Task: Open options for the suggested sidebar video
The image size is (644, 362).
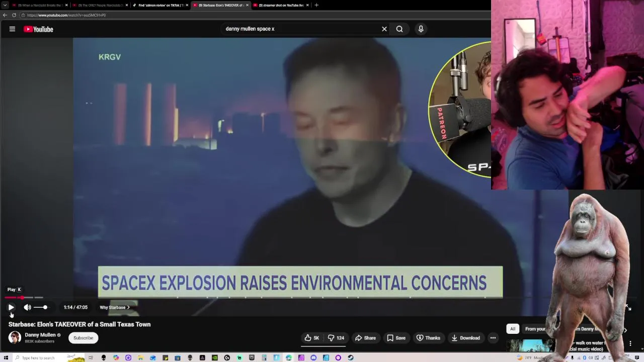Action: pos(630,344)
